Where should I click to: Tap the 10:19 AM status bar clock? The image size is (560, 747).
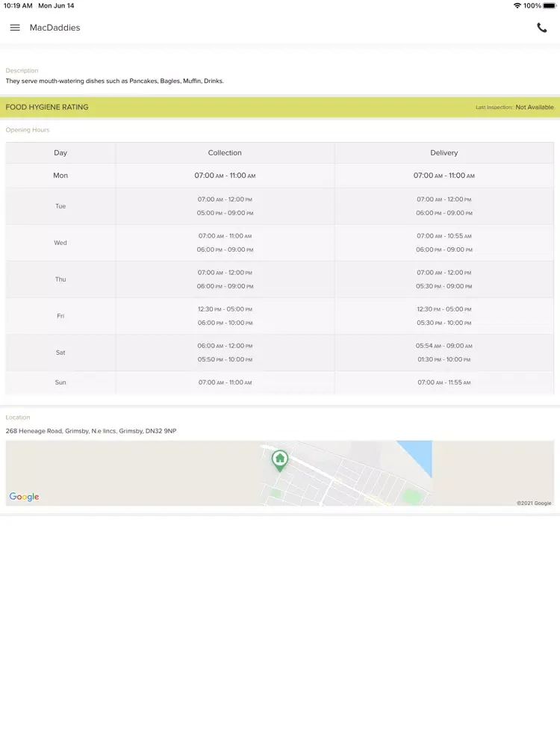(x=18, y=6)
